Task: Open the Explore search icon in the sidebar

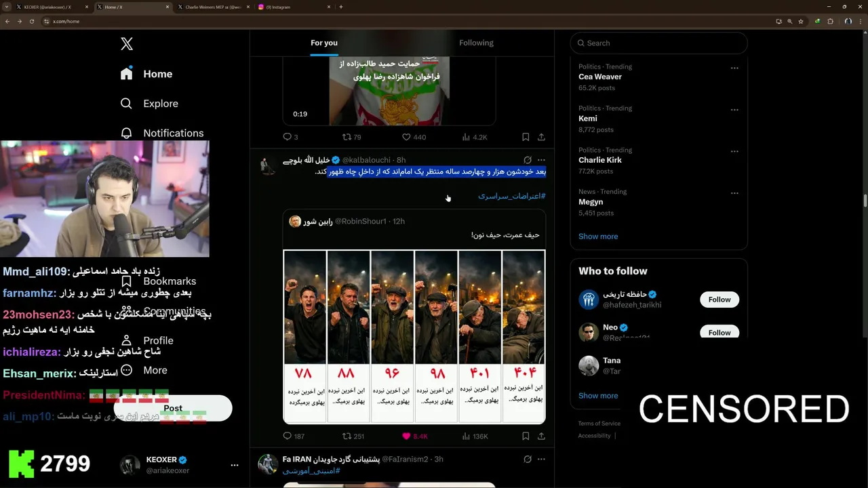Action: pos(126,104)
